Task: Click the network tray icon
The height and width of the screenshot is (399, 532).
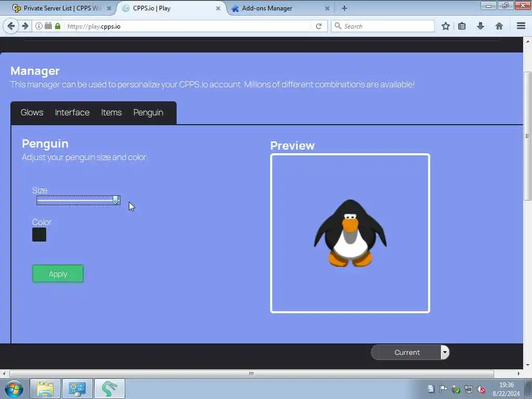Action: [469, 390]
